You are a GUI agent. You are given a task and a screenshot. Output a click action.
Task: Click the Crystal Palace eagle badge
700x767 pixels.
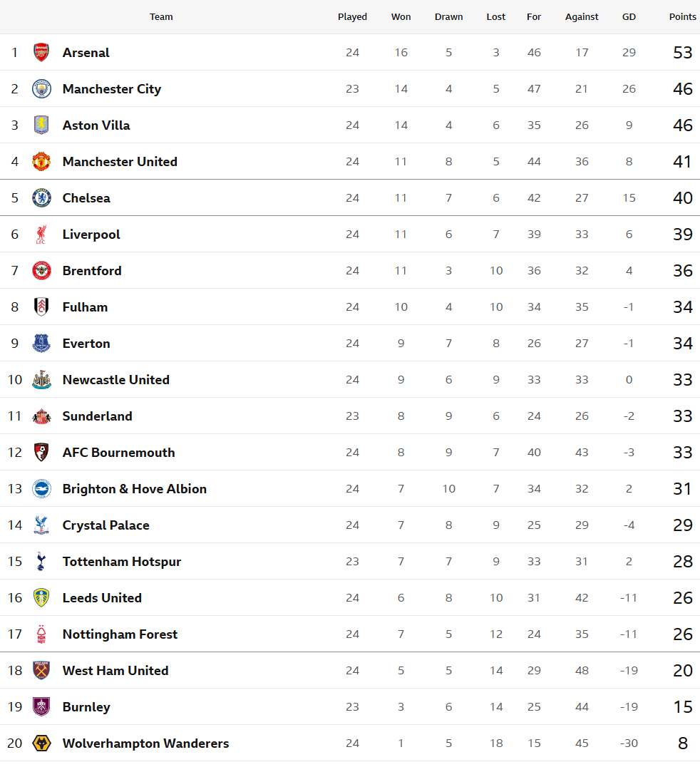41,525
